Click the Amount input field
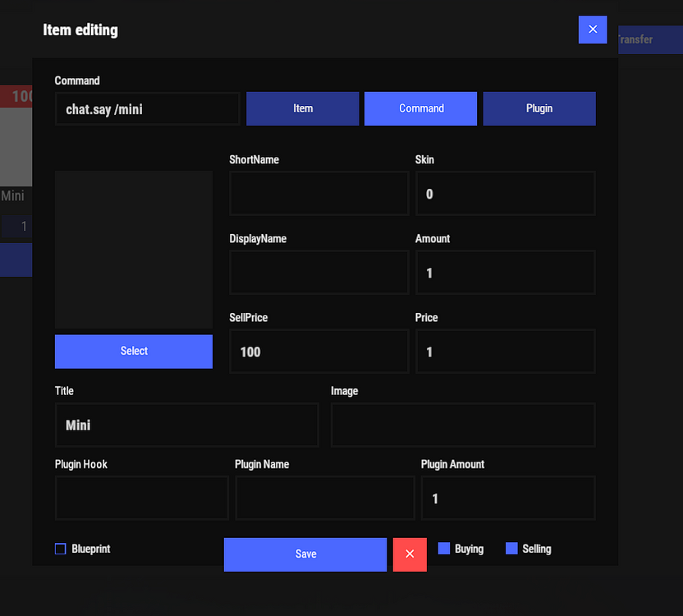The width and height of the screenshot is (683, 616). click(x=505, y=273)
